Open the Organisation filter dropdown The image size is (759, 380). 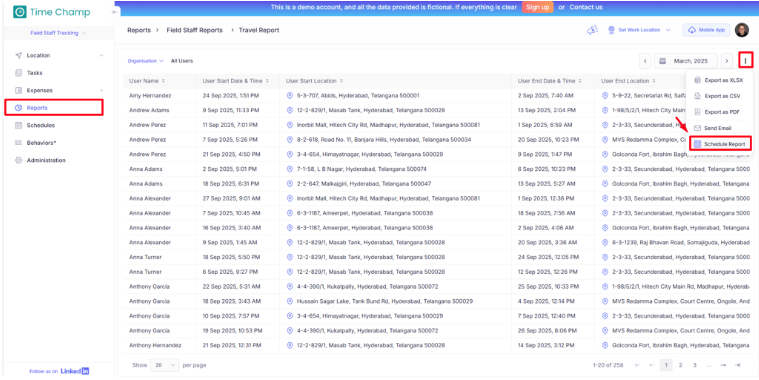tap(146, 61)
